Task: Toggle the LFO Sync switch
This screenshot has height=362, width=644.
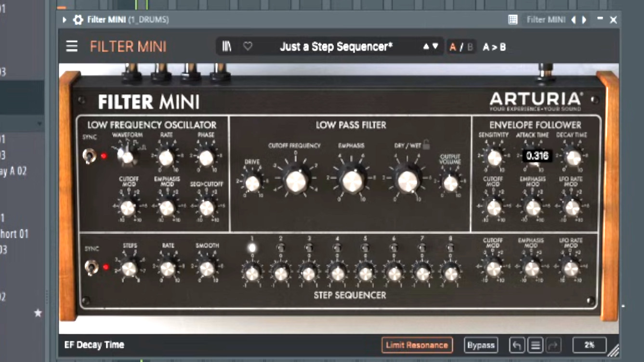Action: [89, 156]
